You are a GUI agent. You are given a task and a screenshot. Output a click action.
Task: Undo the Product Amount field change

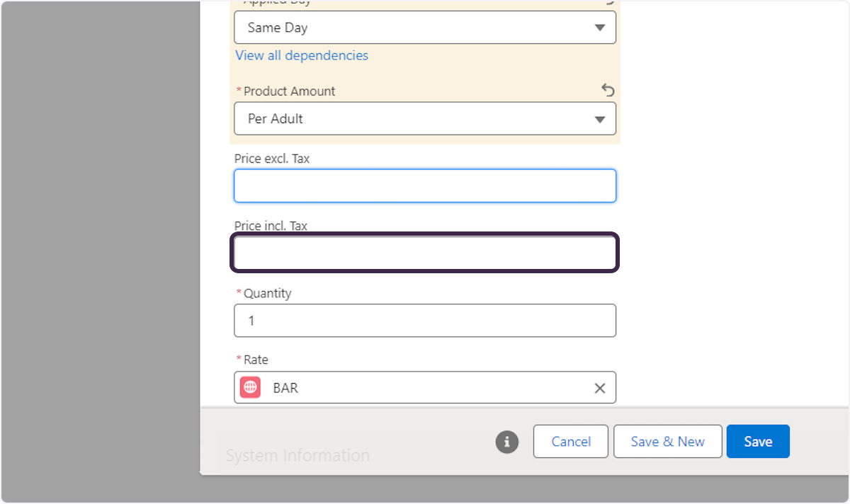coord(608,91)
